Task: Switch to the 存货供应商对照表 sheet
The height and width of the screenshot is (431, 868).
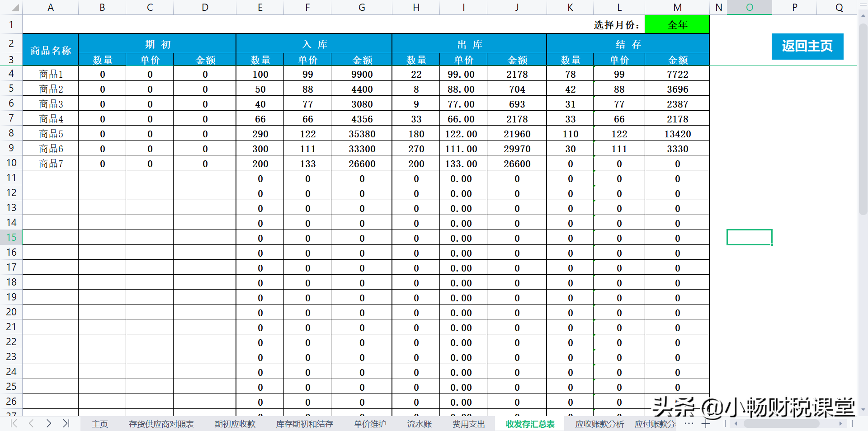Action: 161,424
